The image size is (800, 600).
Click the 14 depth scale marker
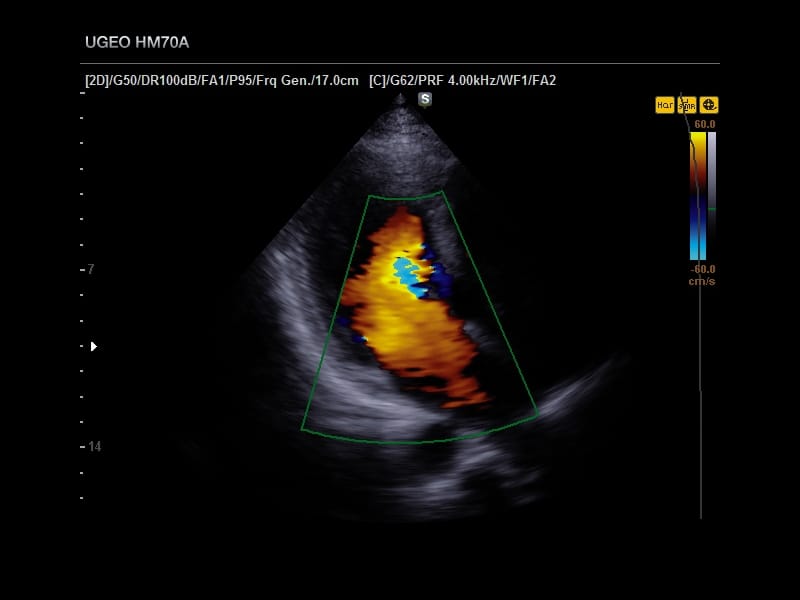[x=94, y=446]
